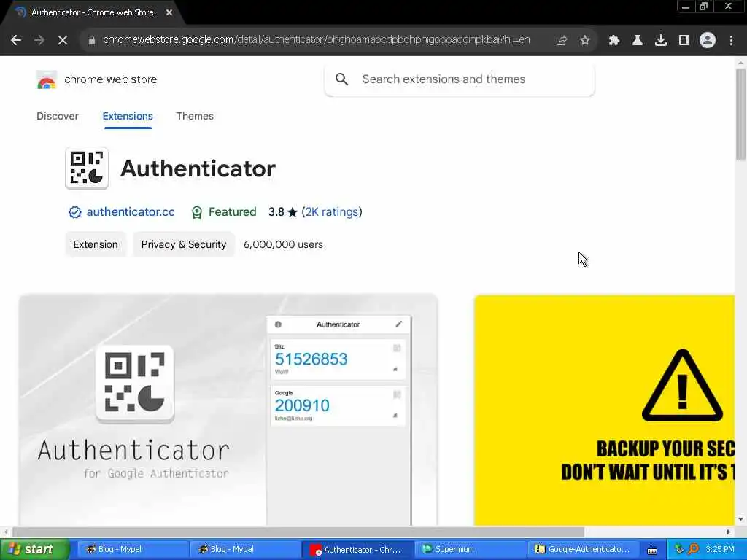Click the scroll down arrow
Viewport: 747px width, 560px height.
point(740,519)
